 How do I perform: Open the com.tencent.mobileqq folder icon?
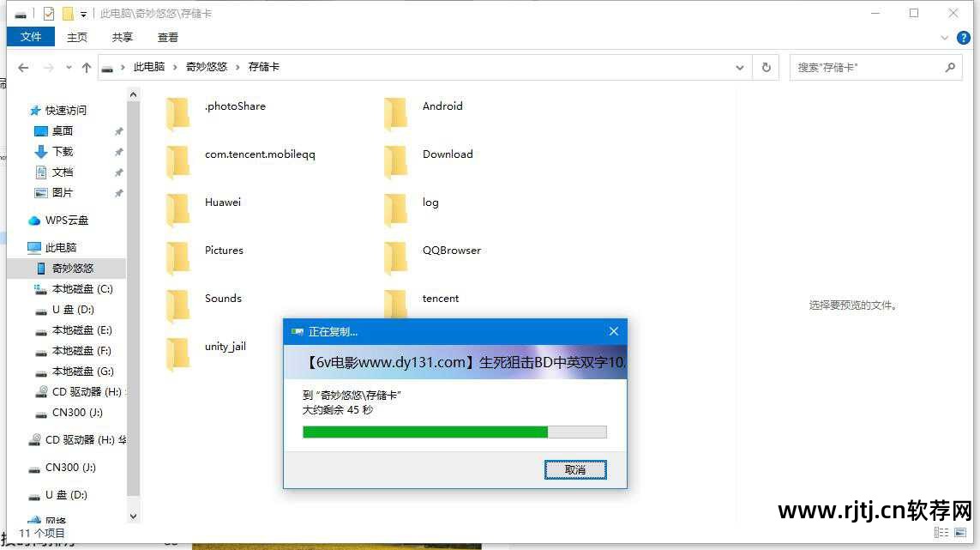click(x=178, y=162)
